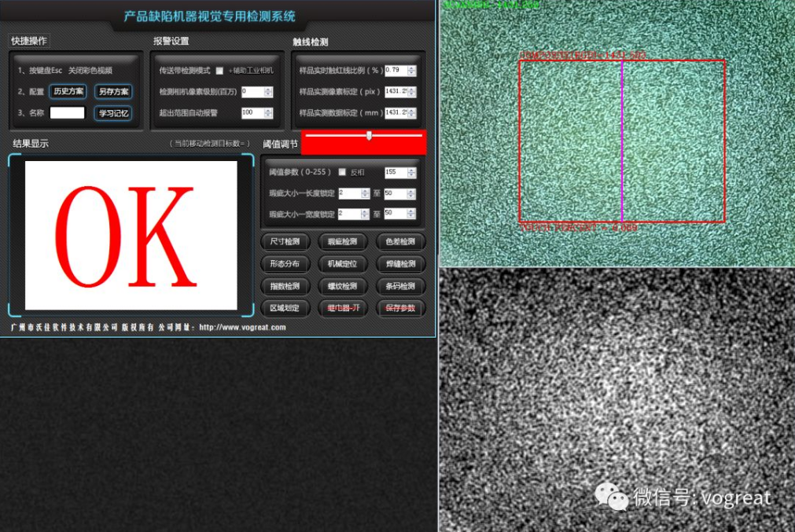795x532 pixels.
Task: Increase 检测相机像素级别 with its up arrow
Action: (x=267, y=88)
